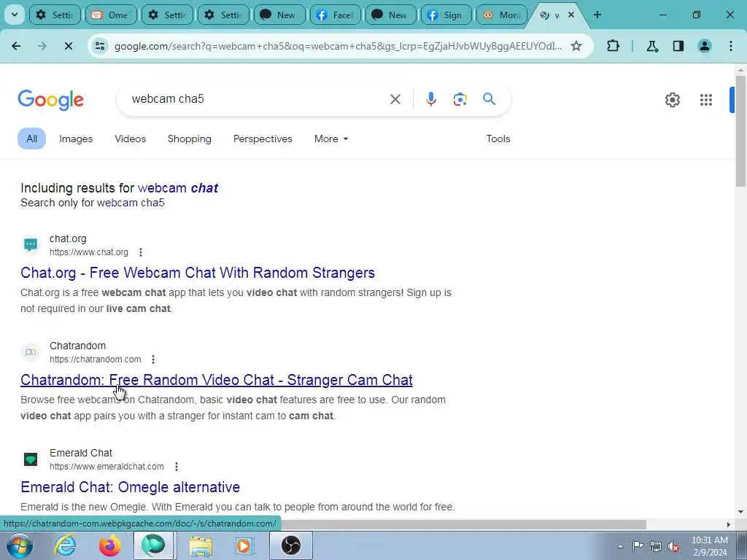The image size is (747, 560).
Task: Switch to the Omegle tab
Action: [111, 15]
